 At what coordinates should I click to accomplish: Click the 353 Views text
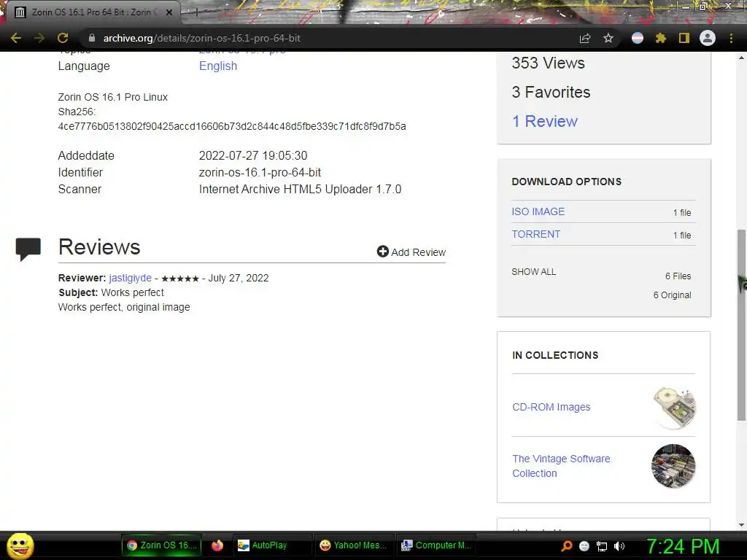549,63
